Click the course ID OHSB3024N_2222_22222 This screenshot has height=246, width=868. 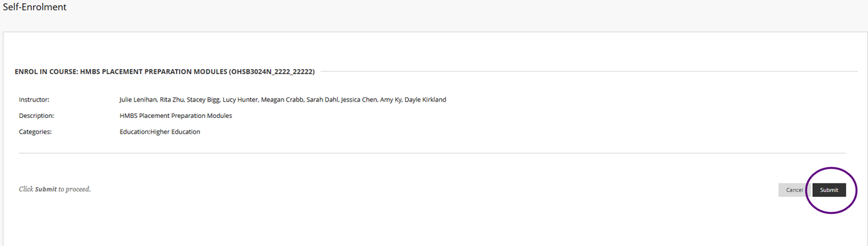[272, 72]
